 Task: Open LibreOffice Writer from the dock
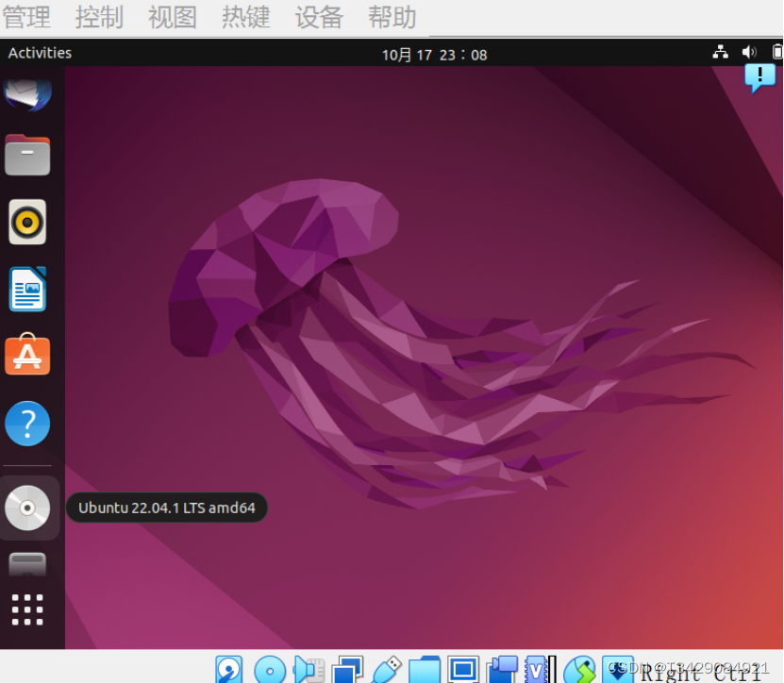tap(27, 289)
